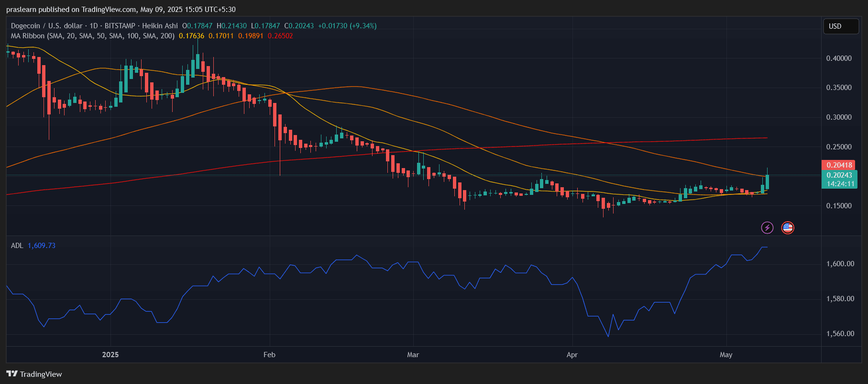Click the 14:24:11 bar countdown timer
The image size is (868, 384).
tap(840, 184)
